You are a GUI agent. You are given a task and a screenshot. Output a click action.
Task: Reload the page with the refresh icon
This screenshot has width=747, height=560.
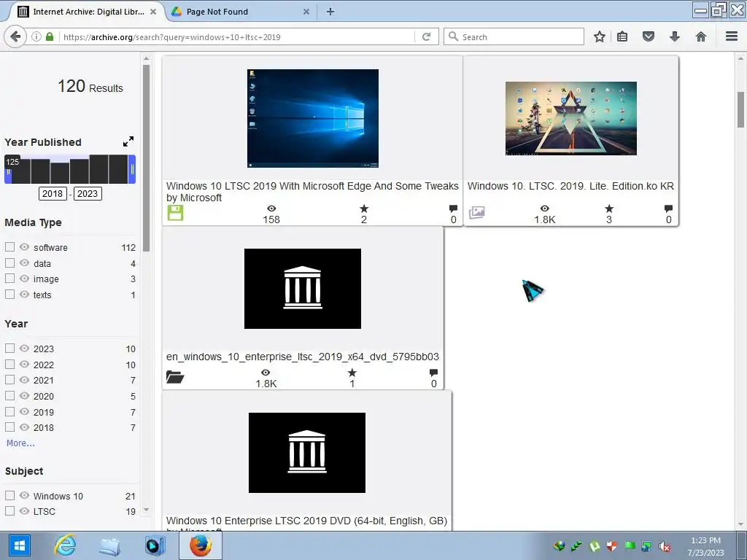(x=426, y=36)
